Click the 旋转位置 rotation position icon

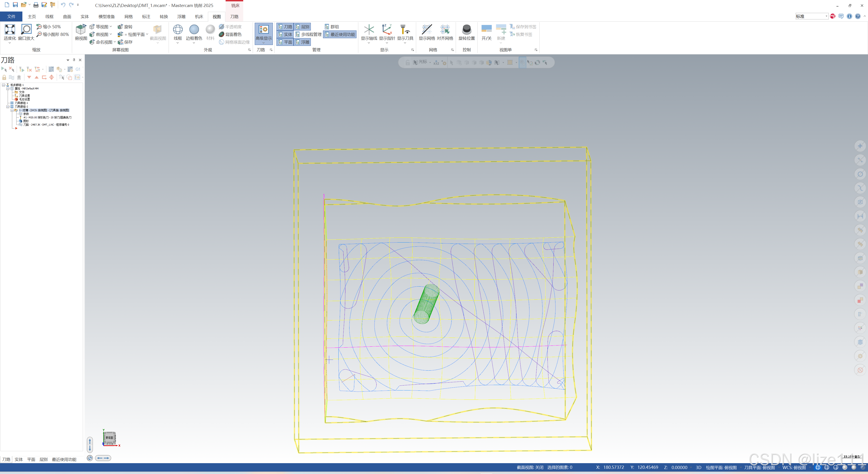click(x=466, y=30)
